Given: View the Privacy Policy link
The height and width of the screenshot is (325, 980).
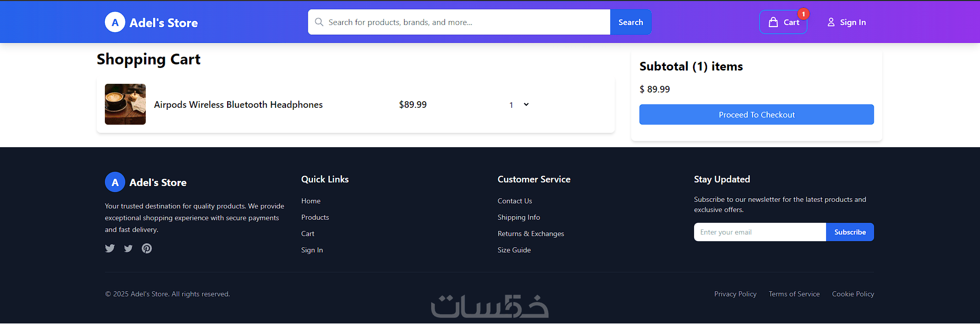Looking at the screenshot, I should point(735,294).
